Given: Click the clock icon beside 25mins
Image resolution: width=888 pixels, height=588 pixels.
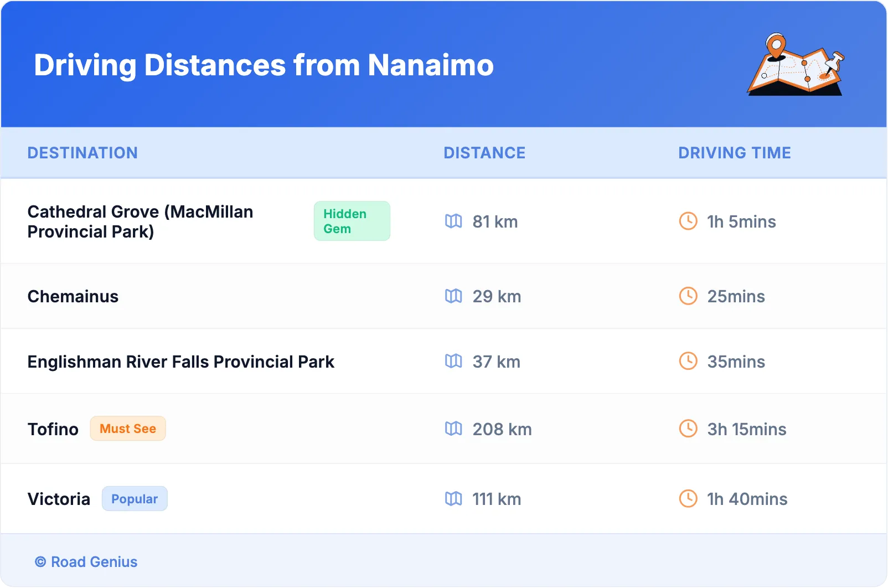Looking at the screenshot, I should (x=688, y=296).
